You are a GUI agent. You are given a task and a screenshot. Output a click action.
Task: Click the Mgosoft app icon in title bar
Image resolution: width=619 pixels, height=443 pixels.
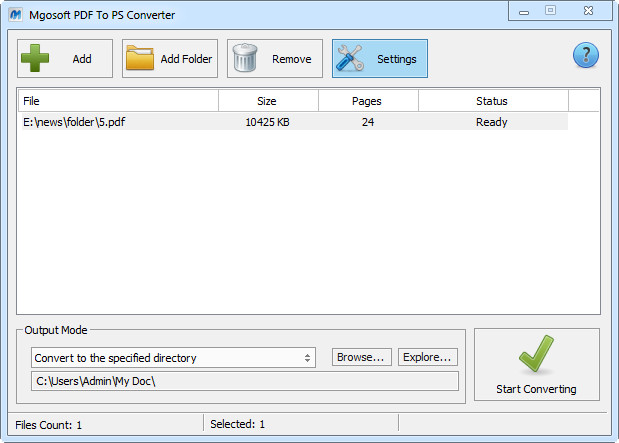15,15
